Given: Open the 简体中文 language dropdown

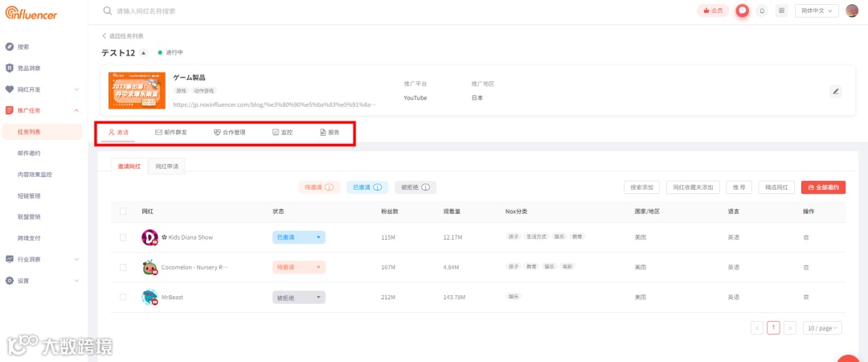Looking at the screenshot, I should (817, 10).
